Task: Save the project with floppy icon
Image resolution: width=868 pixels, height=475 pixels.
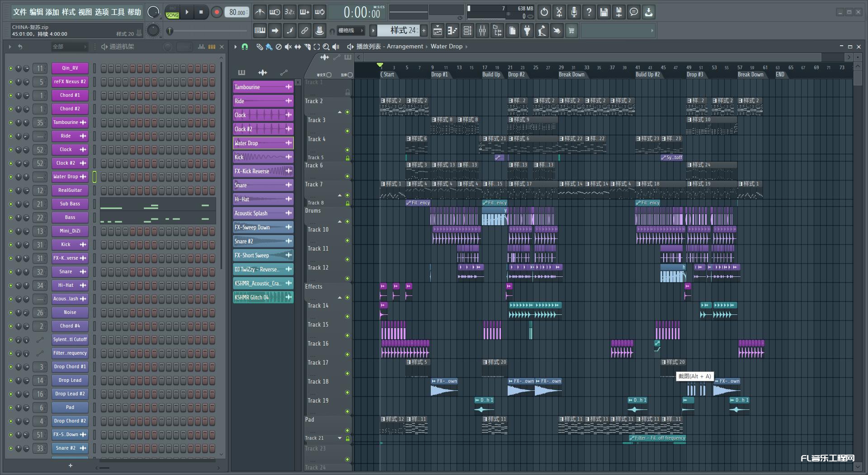Action: pyautogui.click(x=604, y=12)
